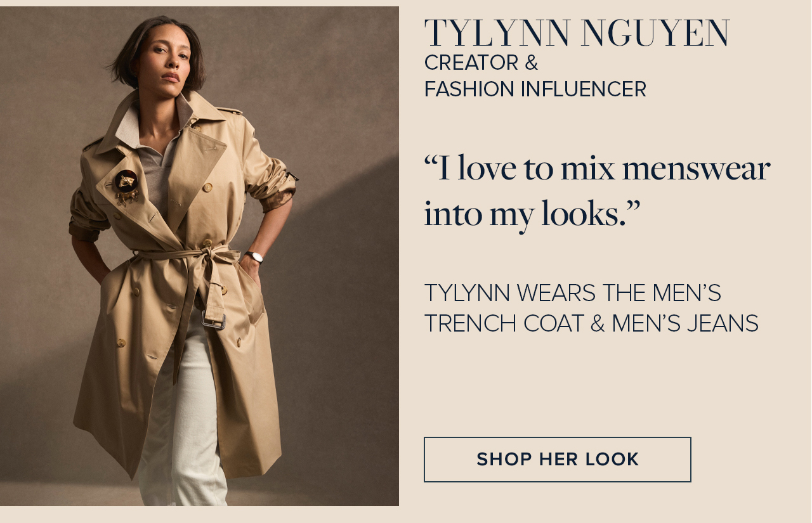812x523 pixels.
Task: Click the Shop Her Look button
Action: click(x=557, y=459)
